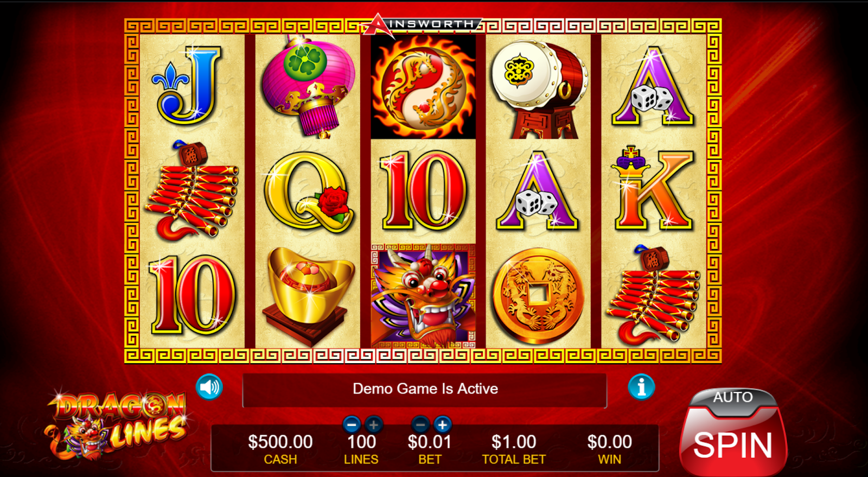Click the gold ingot symbol
The image size is (868, 477).
[308, 295]
